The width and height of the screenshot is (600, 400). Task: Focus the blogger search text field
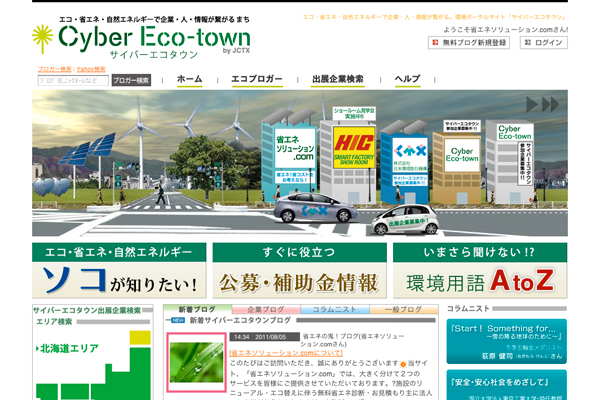(72, 80)
